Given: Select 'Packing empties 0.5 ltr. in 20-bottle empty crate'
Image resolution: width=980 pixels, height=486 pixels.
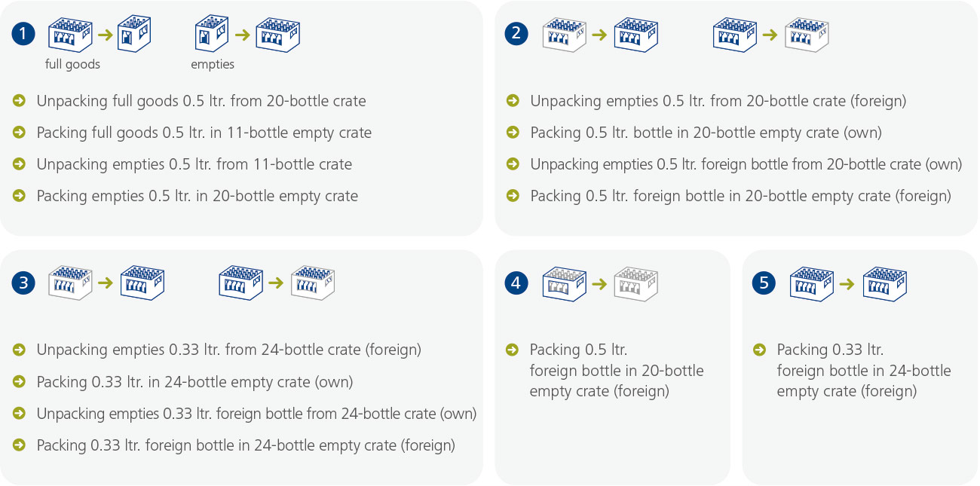Looking at the screenshot, I should [x=198, y=196].
